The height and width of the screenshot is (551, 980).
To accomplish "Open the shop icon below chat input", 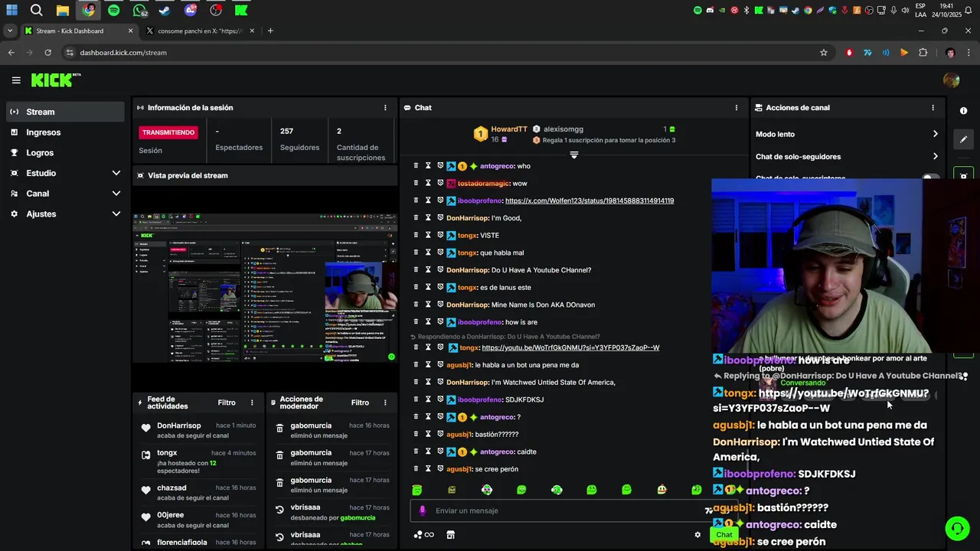I will [x=450, y=535].
